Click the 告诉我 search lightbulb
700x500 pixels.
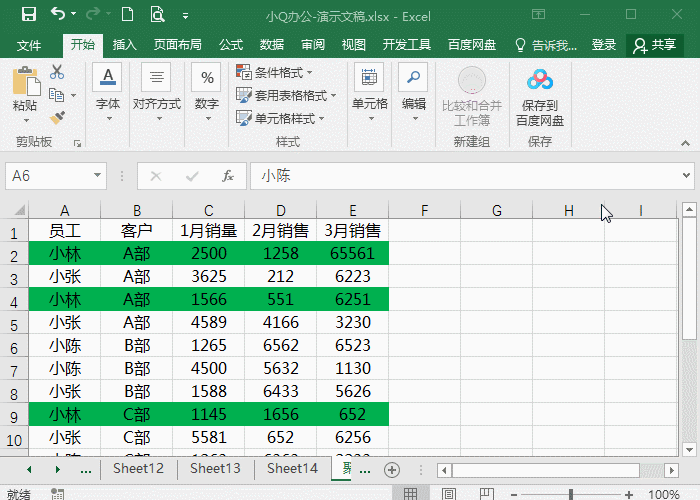[x=520, y=45]
